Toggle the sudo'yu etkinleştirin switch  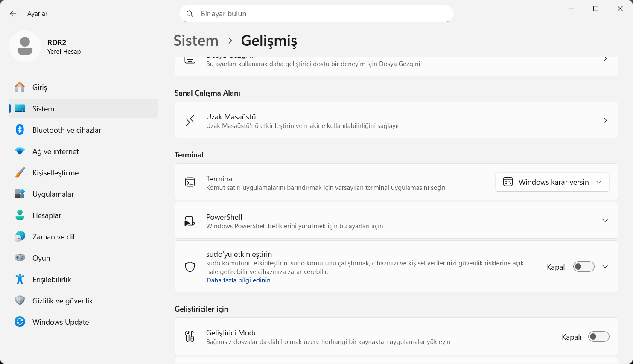[583, 267]
